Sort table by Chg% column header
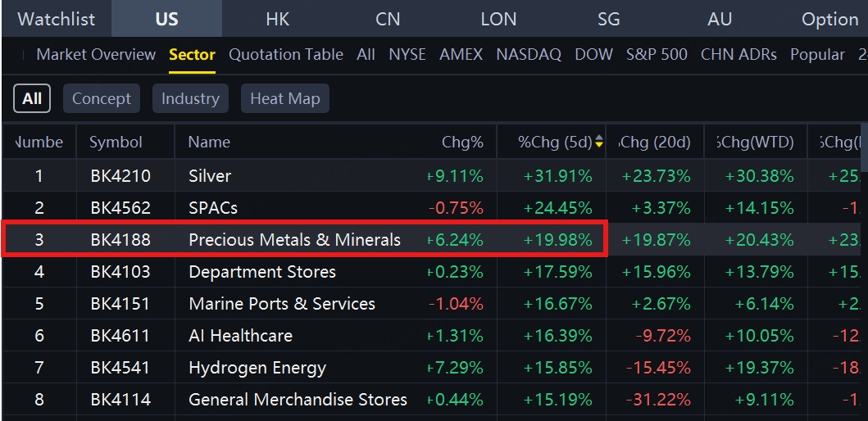This screenshot has width=868, height=421. coord(462,143)
